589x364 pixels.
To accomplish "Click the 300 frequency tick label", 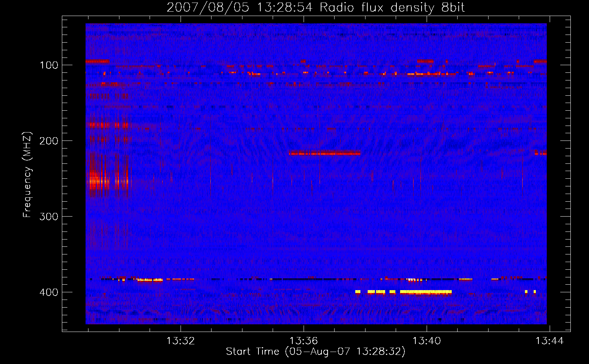I will 49,217.
